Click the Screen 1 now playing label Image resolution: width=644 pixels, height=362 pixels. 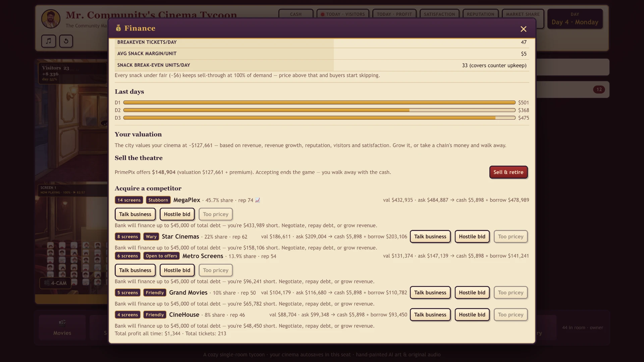click(63, 190)
